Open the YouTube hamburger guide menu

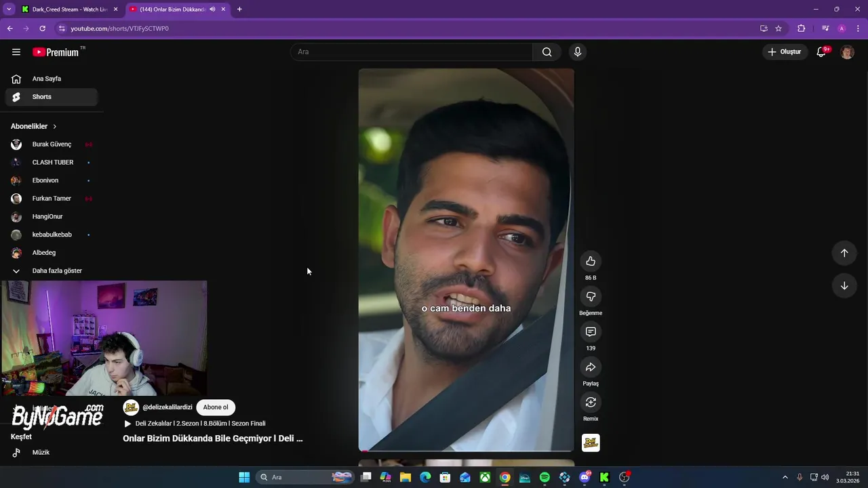(x=16, y=52)
